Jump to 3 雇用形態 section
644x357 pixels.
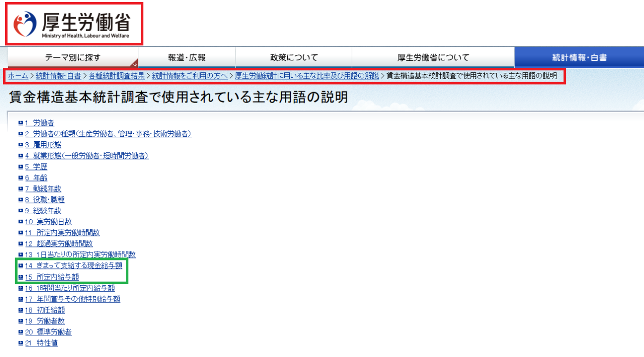(x=43, y=145)
